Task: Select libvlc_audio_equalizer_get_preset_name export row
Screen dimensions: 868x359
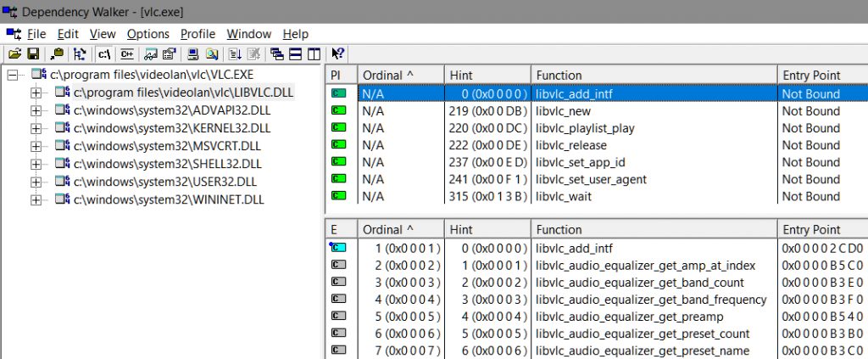Action: coord(597,351)
